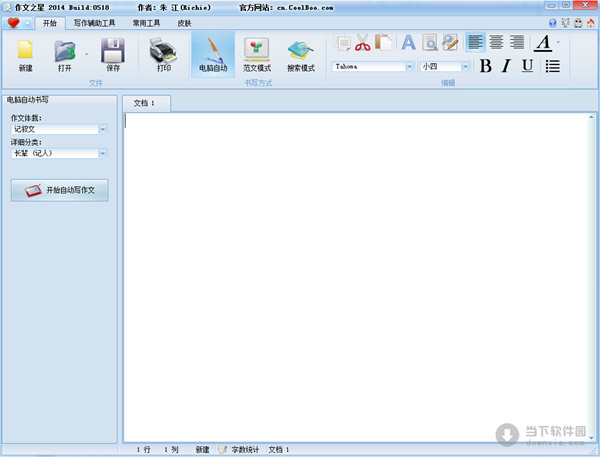Toggle center text alignment
600x457 pixels.
click(x=496, y=42)
